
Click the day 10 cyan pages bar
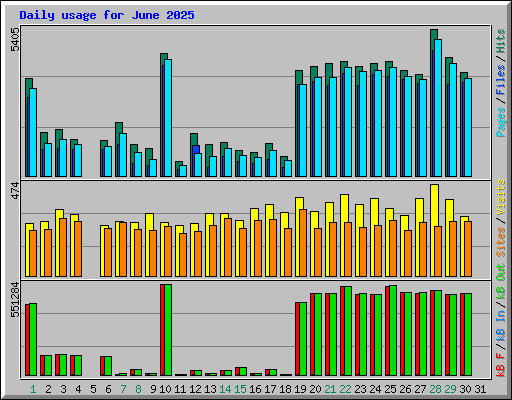[x=168, y=118]
